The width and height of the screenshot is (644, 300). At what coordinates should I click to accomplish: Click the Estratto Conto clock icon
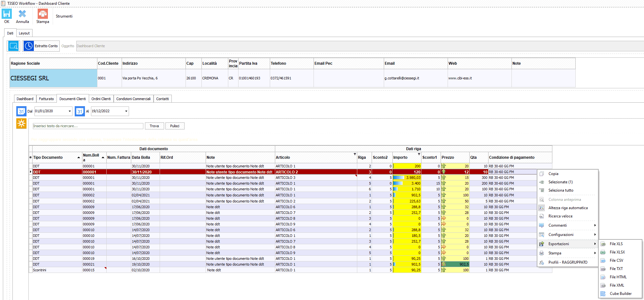pyautogui.click(x=28, y=46)
